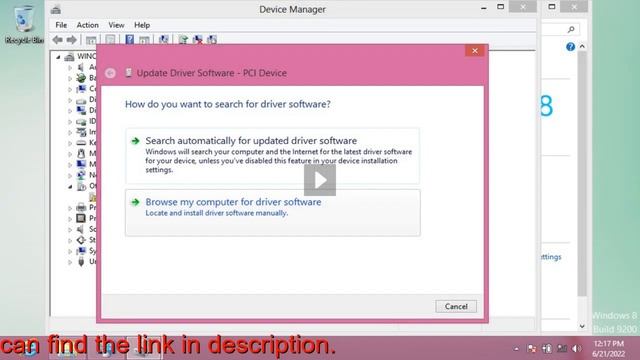Select the Network adapters icon in the tree

(x=81, y=175)
